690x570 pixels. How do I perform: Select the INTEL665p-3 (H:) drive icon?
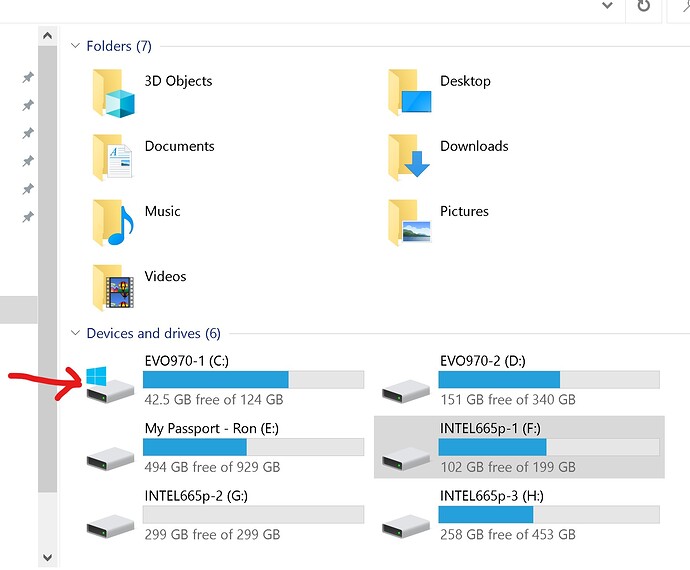(406, 526)
